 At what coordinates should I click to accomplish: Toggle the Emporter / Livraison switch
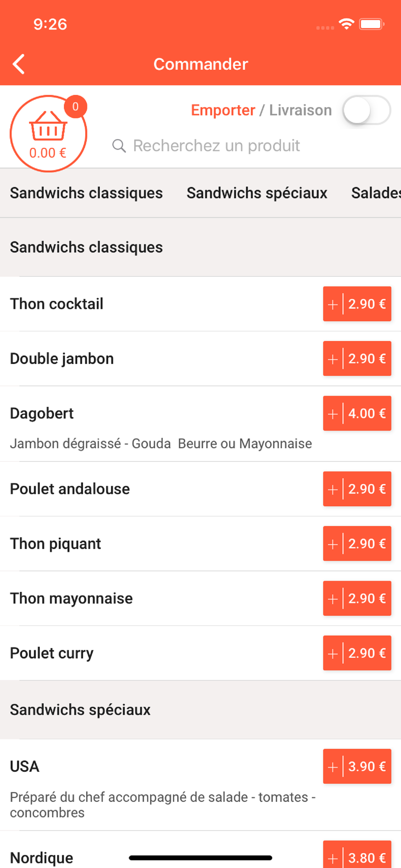coord(366,110)
